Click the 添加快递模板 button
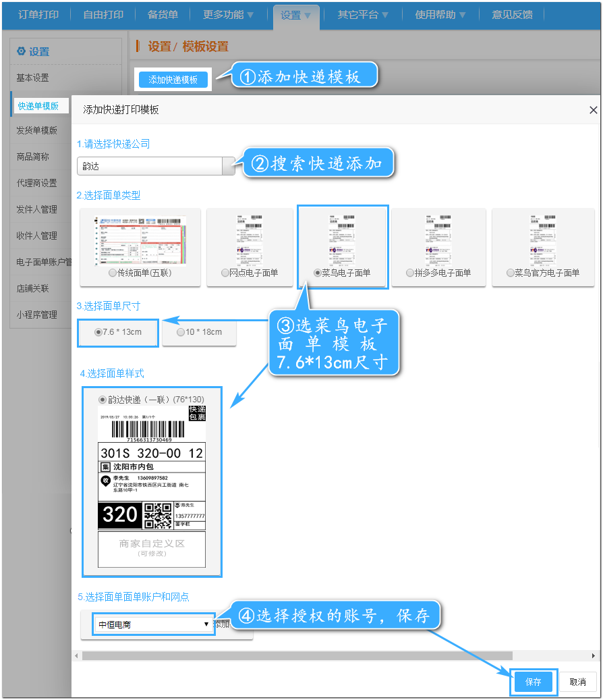 pos(173,79)
